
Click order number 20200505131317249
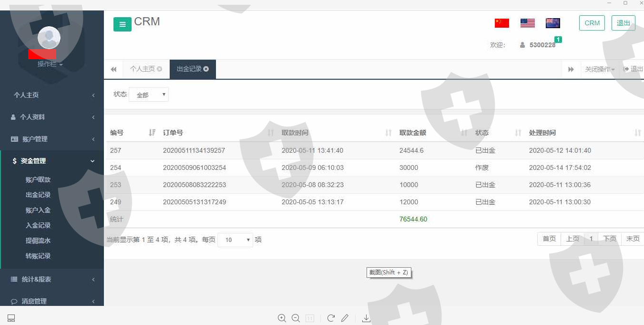(x=194, y=202)
